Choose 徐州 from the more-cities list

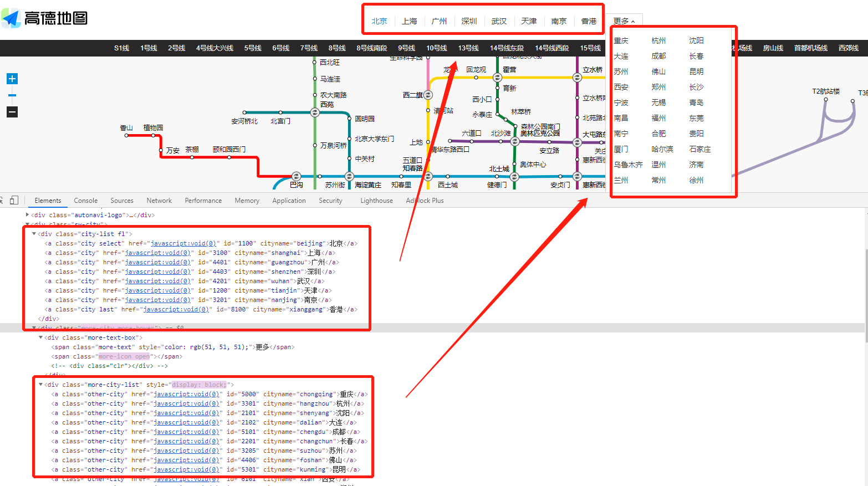pos(697,180)
